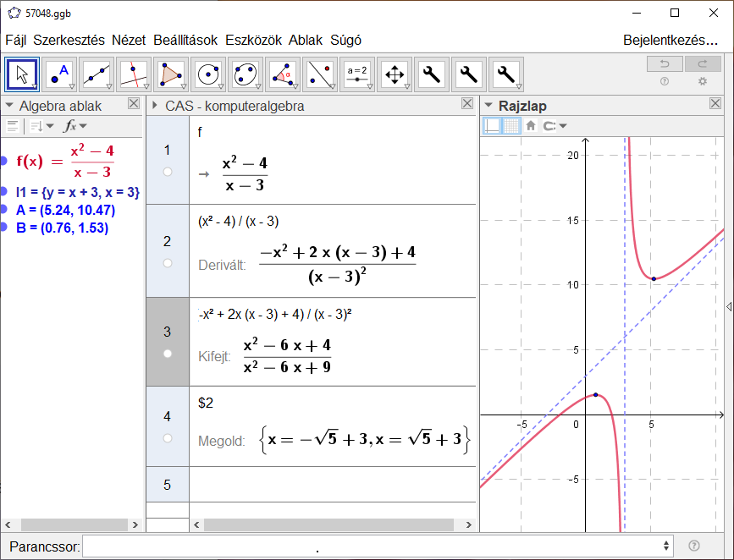The width and height of the screenshot is (734, 560).
Task: Select the Circle with center tool
Action: click(x=208, y=74)
